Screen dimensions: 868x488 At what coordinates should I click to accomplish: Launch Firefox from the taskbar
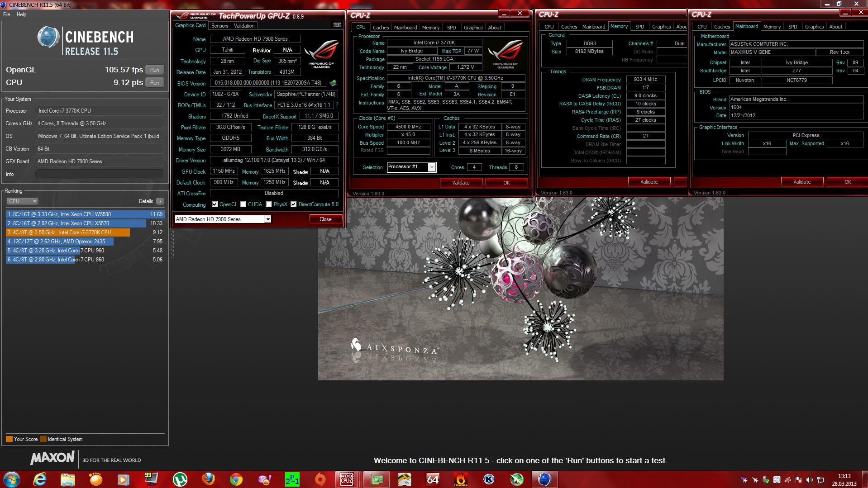pyautogui.click(x=208, y=479)
